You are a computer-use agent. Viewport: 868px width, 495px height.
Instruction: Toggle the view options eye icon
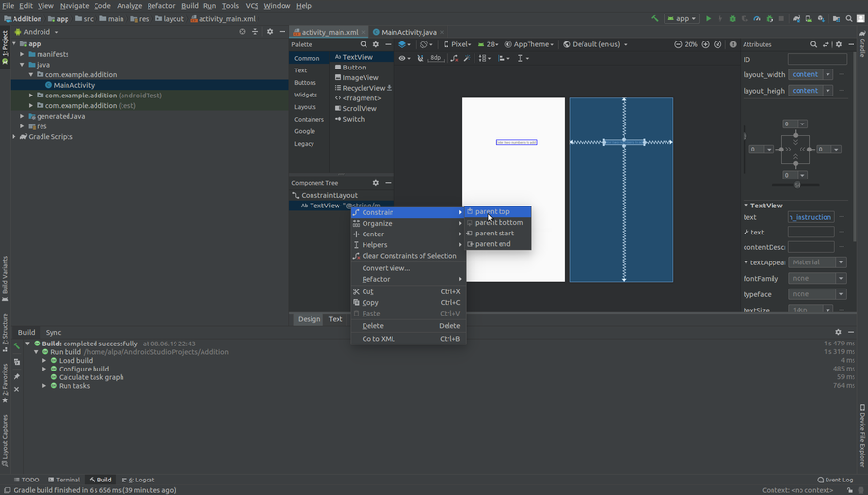[x=404, y=58]
